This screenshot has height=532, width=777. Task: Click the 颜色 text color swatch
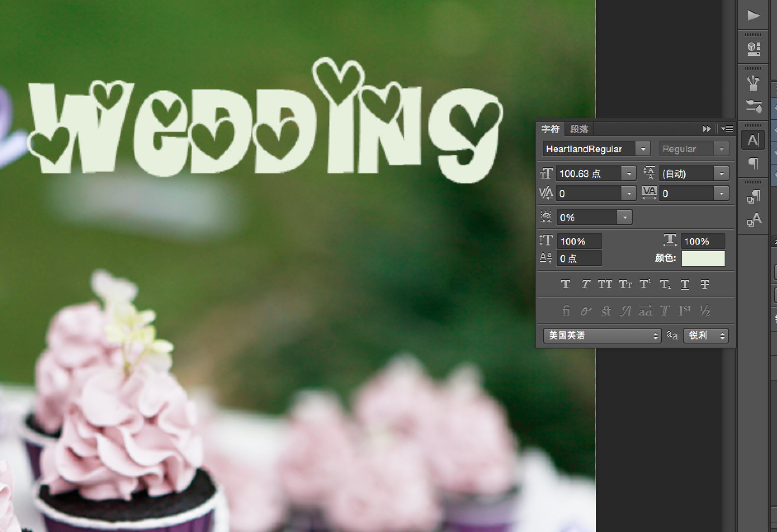(x=703, y=259)
